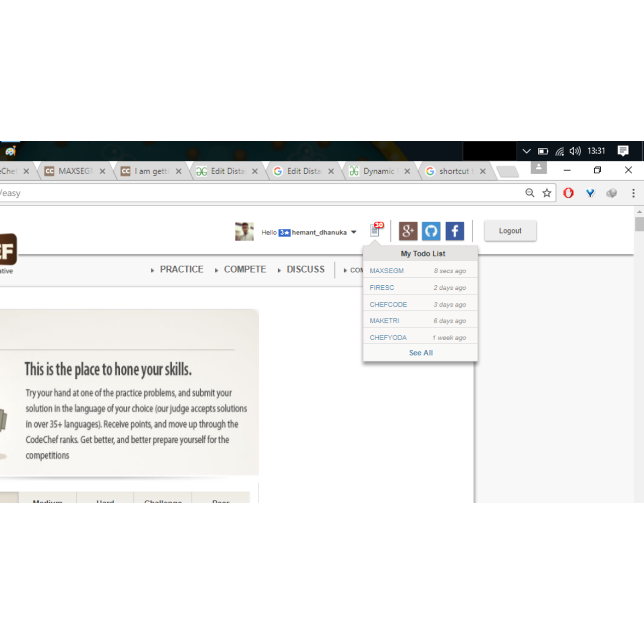The image size is (644, 644).
Task: Open the todo list notification icon
Action: tap(374, 230)
